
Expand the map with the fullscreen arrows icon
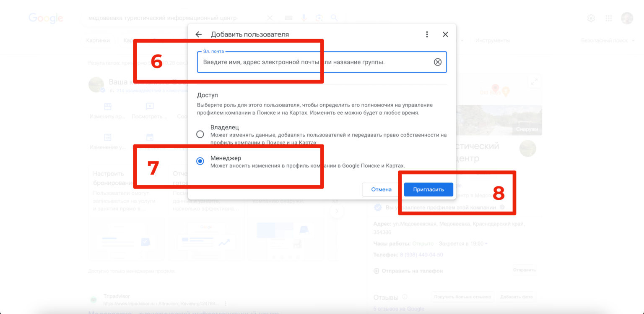tap(534, 82)
